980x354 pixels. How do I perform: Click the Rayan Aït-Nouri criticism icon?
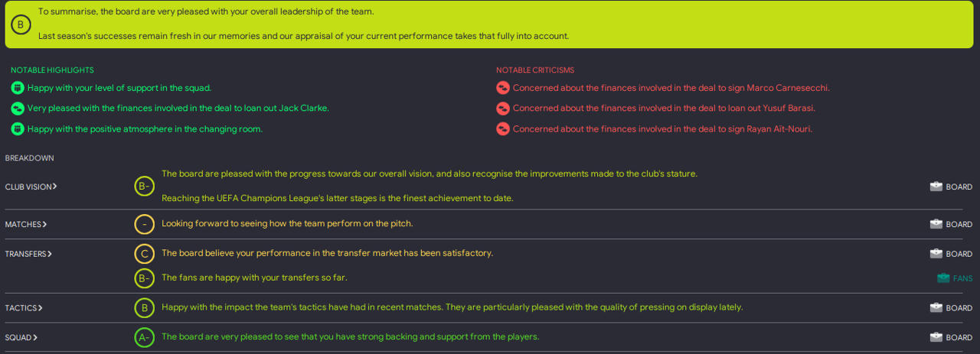[503, 129]
